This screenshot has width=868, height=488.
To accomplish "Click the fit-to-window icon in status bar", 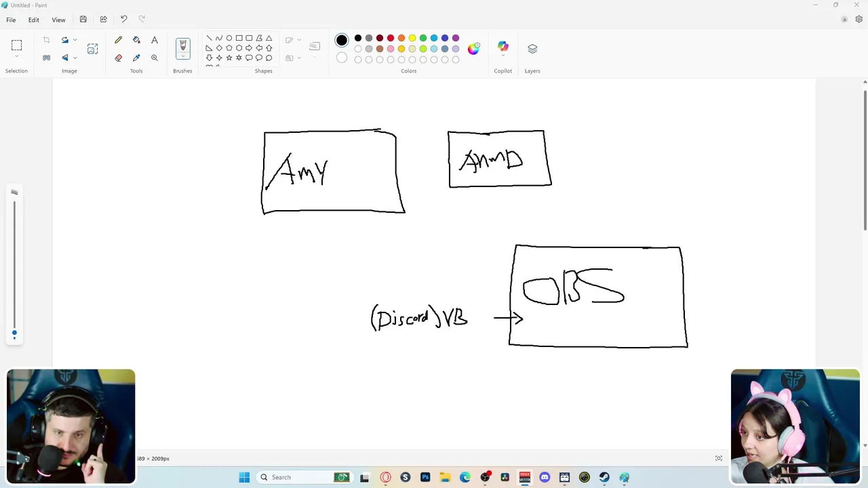I will 719,459.
